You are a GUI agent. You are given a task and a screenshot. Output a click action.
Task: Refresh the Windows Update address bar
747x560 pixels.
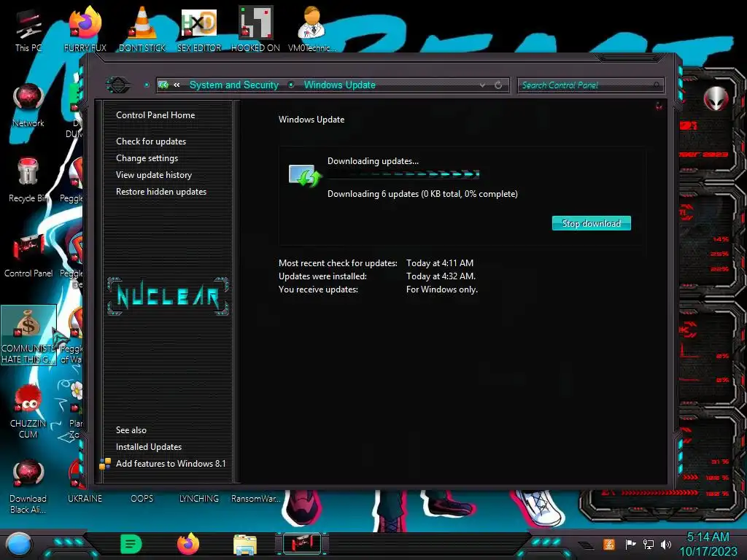498,85
